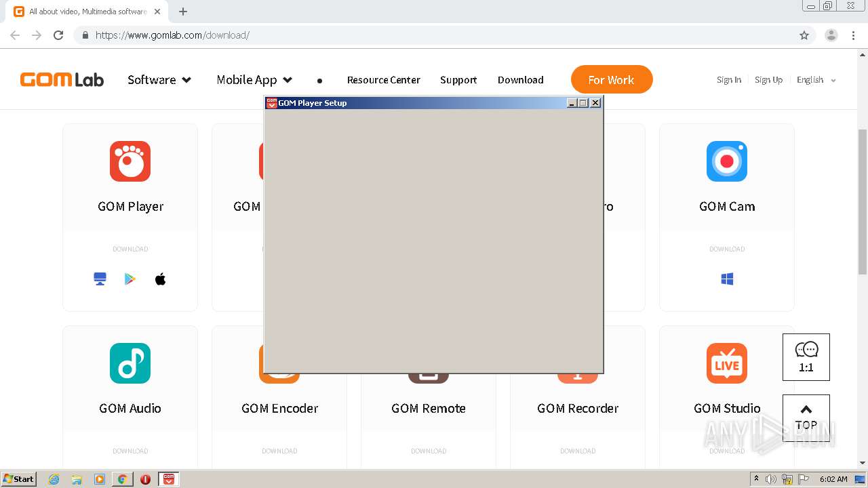This screenshot has width=868, height=488.
Task: Click the GOM Recorder title
Action: tap(578, 408)
